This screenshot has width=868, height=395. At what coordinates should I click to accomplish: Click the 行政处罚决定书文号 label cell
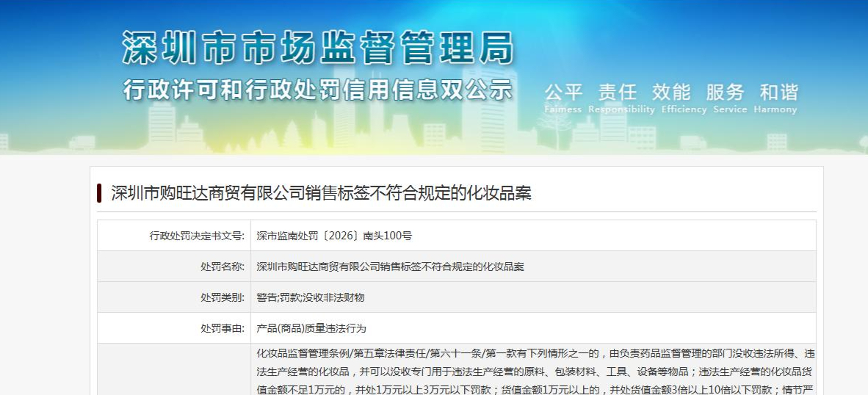(174, 236)
